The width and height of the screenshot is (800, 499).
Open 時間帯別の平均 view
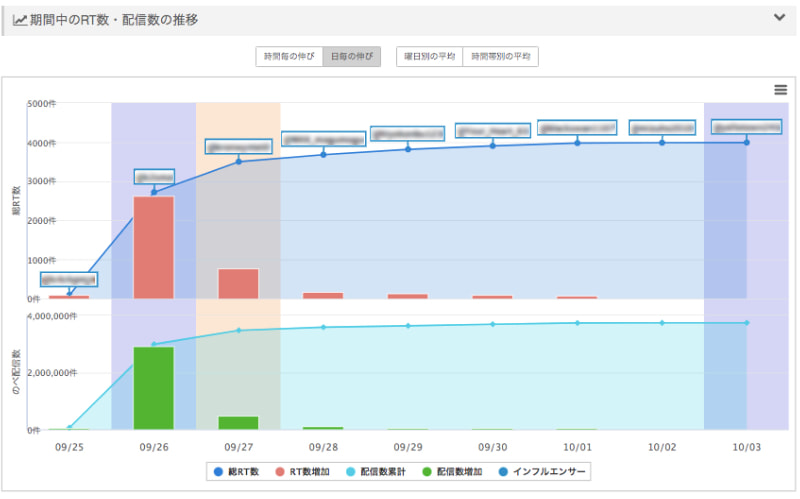[500, 57]
